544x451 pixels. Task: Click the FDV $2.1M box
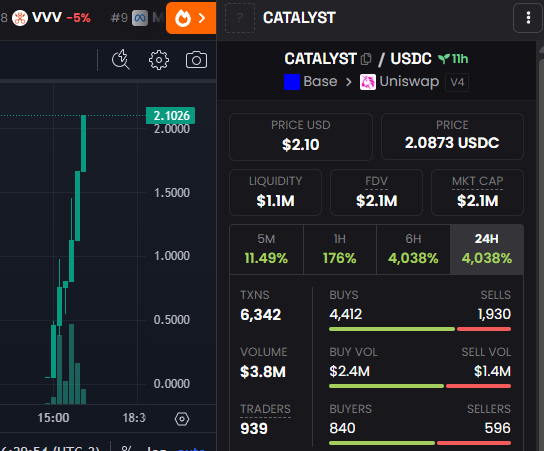click(x=376, y=192)
